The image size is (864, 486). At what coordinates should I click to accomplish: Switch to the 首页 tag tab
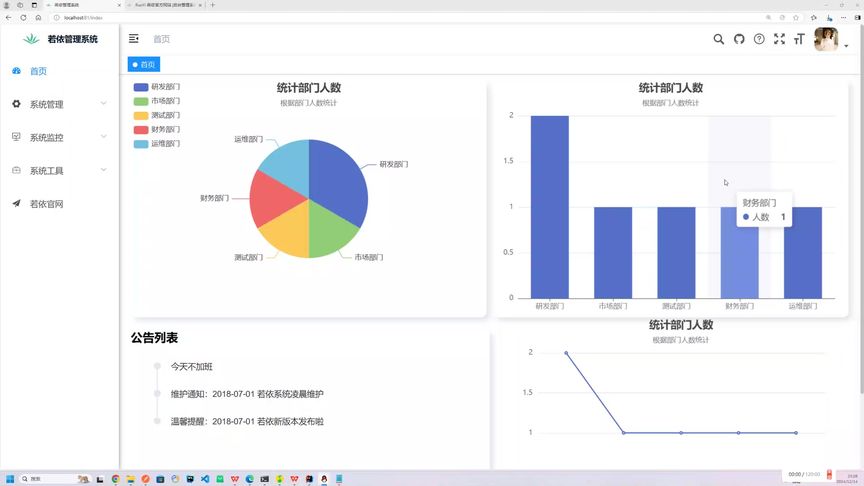[x=144, y=64]
